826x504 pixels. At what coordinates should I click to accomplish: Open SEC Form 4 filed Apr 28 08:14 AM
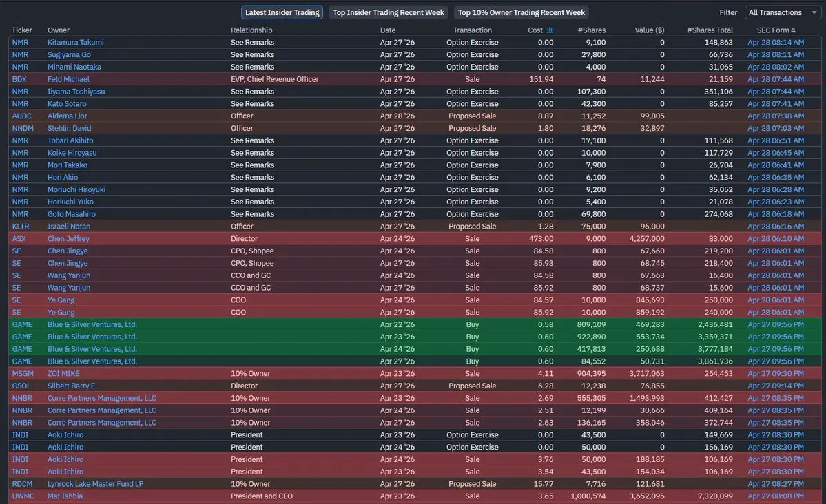click(x=776, y=43)
